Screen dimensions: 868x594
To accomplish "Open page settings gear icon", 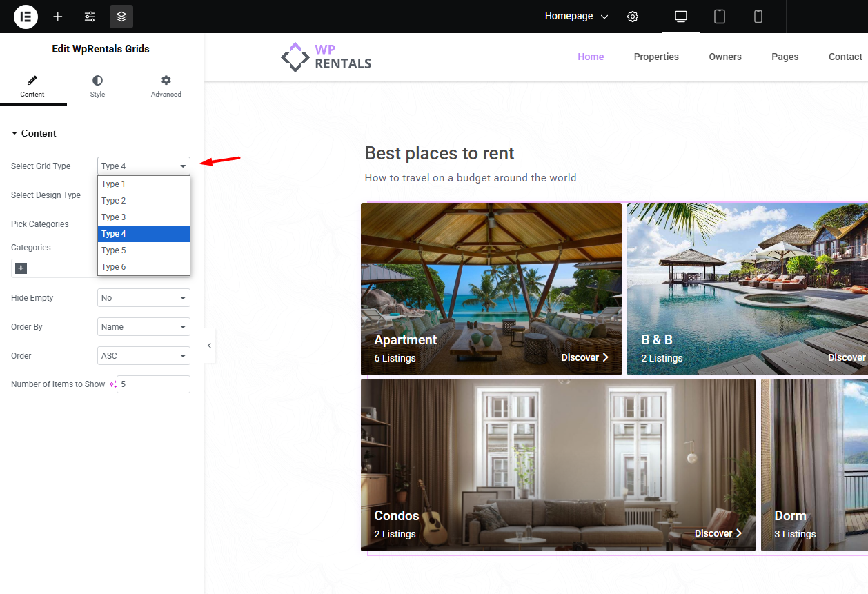I will click(x=633, y=17).
